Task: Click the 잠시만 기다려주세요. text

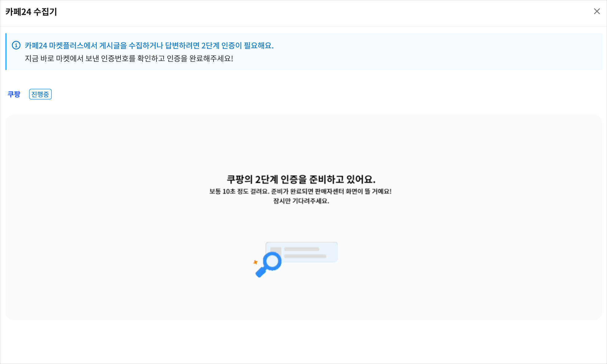Action: 301,201
